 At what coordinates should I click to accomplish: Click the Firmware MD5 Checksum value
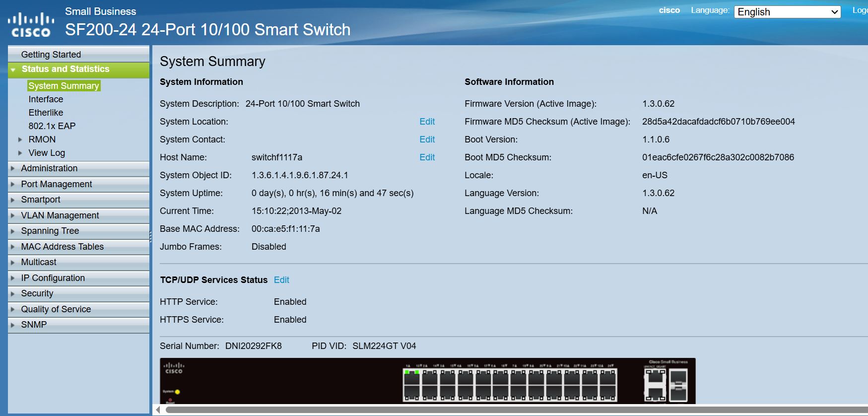(x=718, y=122)
